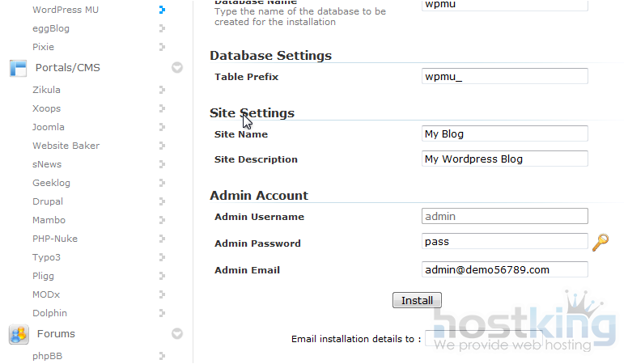Screen dimensions: 628x364
Task: Click the Portals/CMS category icon
Action: click(x=18, y=68)
